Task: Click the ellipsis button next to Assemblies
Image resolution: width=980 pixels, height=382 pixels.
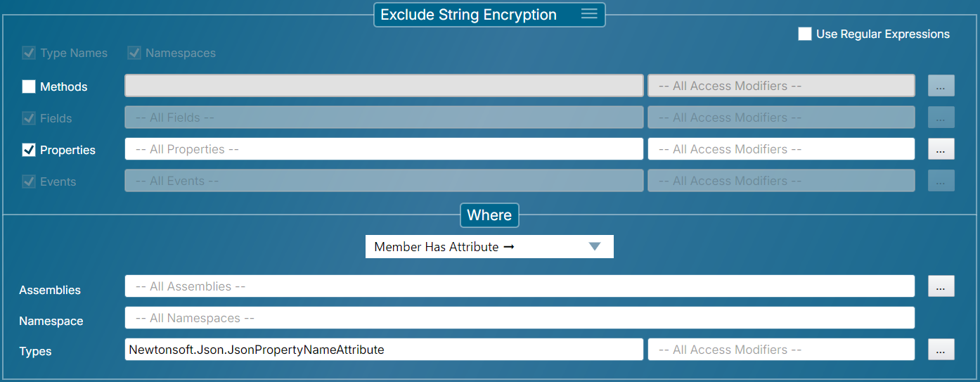Action: click(x=941, y=286)
